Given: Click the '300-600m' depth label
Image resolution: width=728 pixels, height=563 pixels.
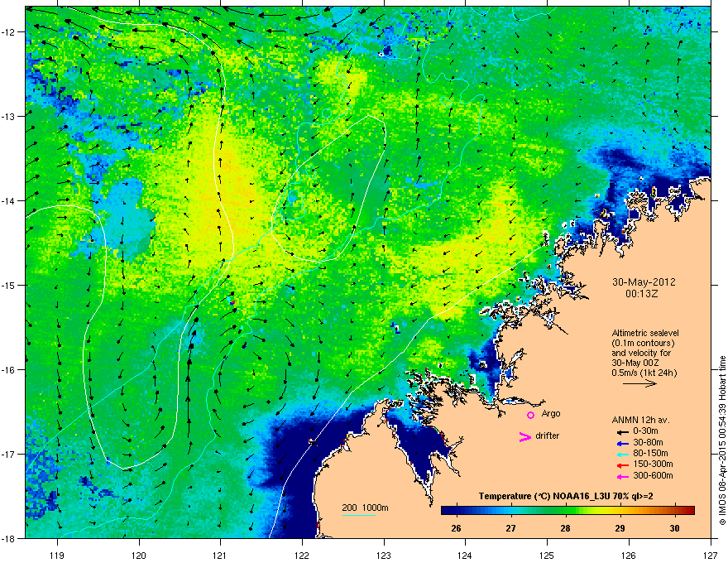Looking at the screenshot, I should tap(653, 476).
